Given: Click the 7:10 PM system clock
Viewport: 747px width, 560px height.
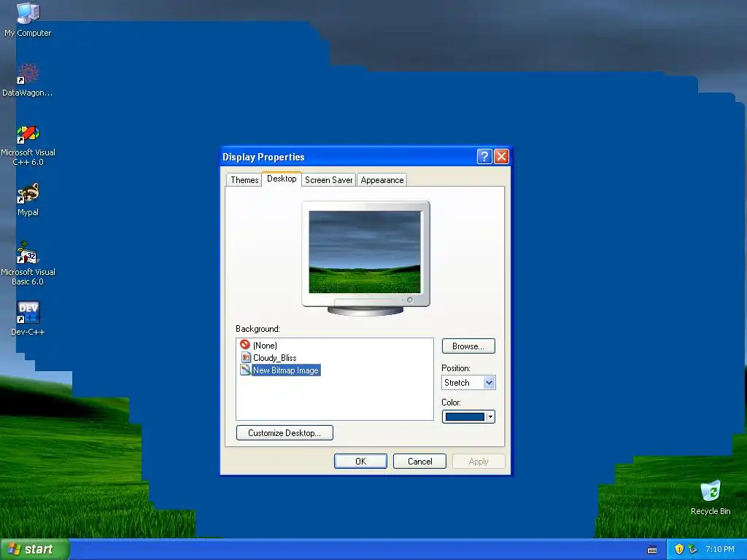Looking at the screenshot, I should (719, 549).
